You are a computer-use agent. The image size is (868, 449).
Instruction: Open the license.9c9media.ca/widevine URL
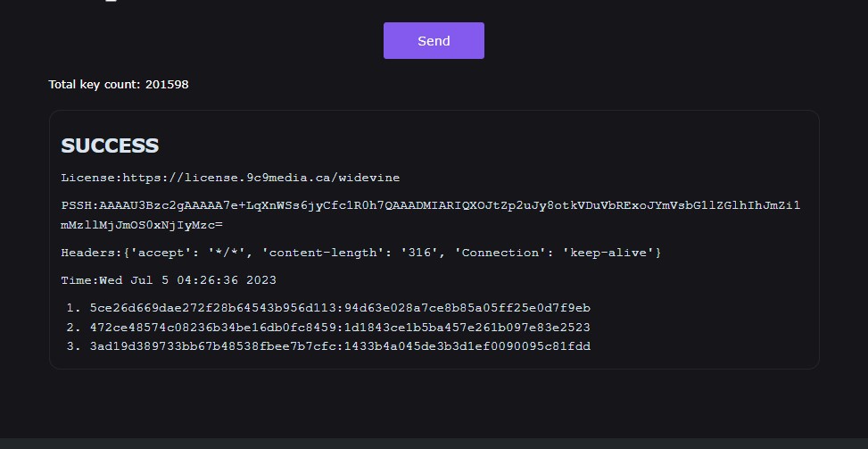(260, 178)
